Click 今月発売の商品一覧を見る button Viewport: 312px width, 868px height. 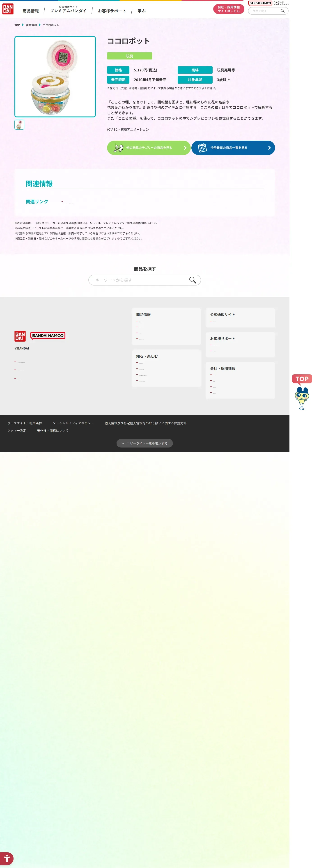click(x=233, y=148)
